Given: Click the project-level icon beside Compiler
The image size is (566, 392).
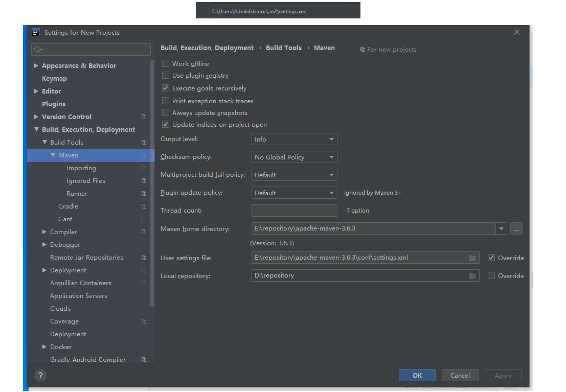Looking at the screenshot, I should [144, 232].
